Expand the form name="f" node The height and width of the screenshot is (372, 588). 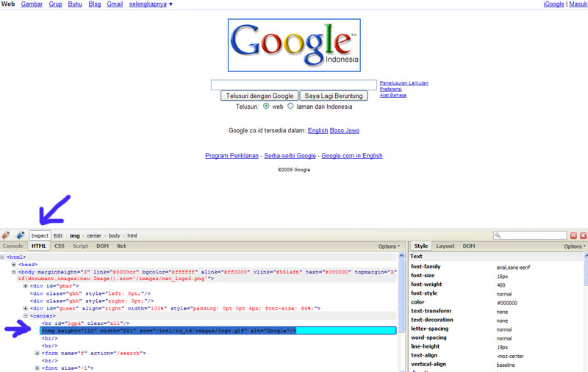pyautogui.click(x=37, y=353)
